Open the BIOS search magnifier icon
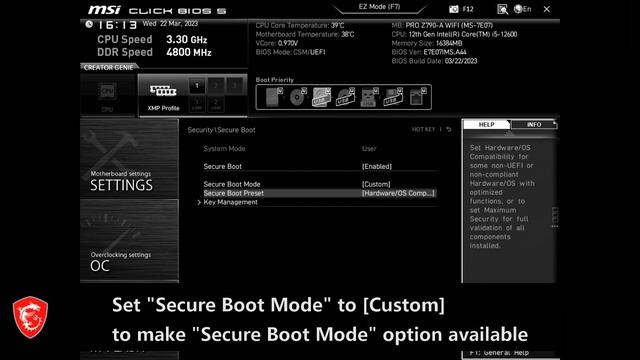Viewport: 640px width, 360px height. coord(502,9)
